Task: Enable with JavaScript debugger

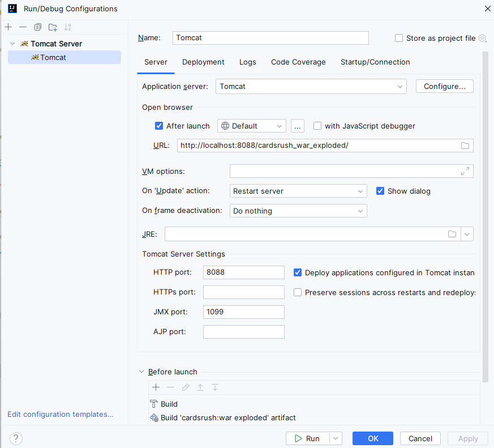Action: pyautogui.click(x=317, y=126)
